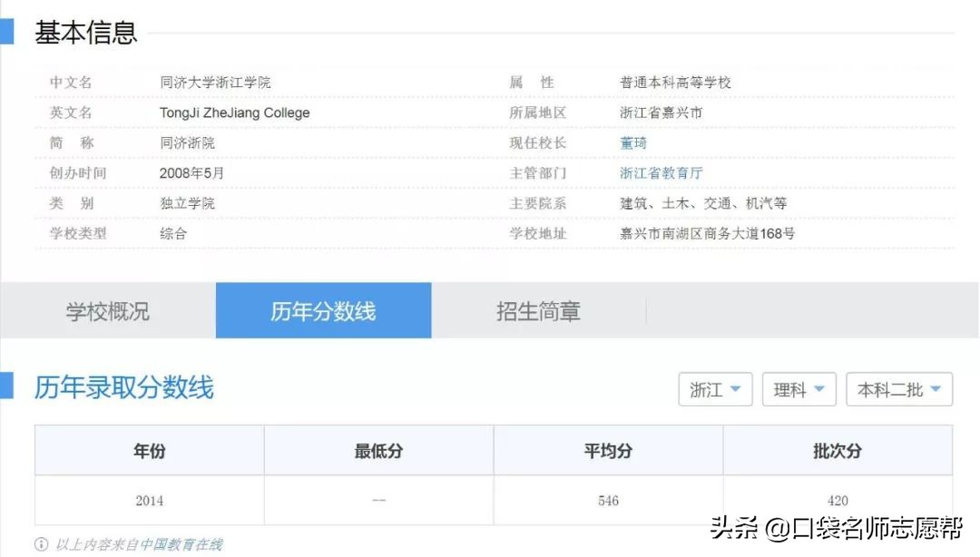The image size is (980, 557).
Task: Click the English name TongJi ZheJiang College
Action: (234, 112)
